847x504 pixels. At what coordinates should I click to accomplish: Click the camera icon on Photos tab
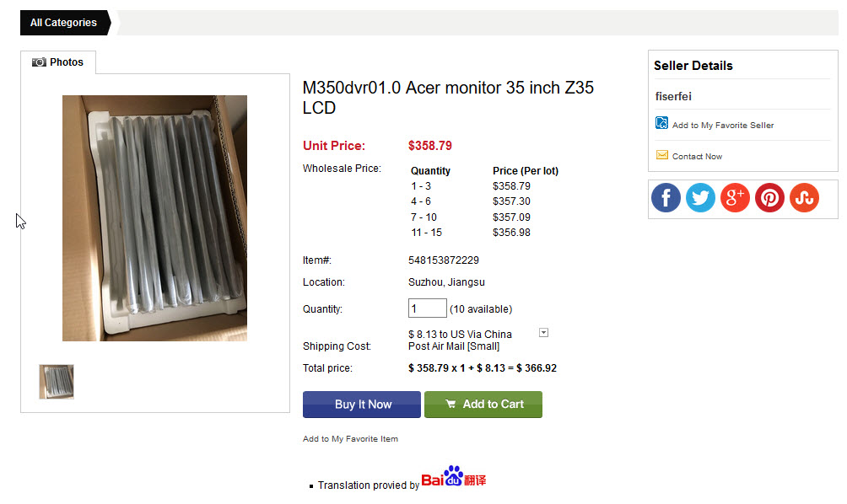click(x=39, y=62)
